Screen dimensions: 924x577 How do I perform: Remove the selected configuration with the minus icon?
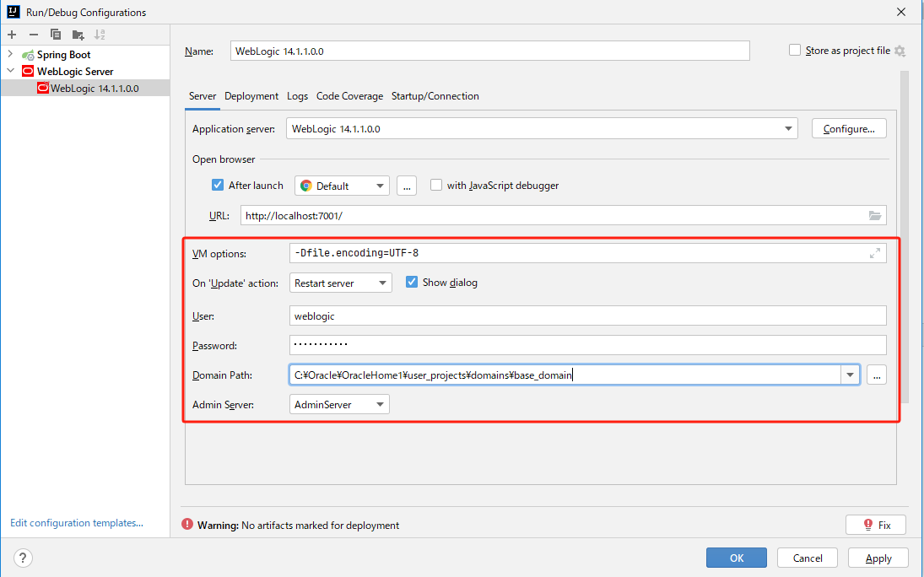tap(34, 35)
